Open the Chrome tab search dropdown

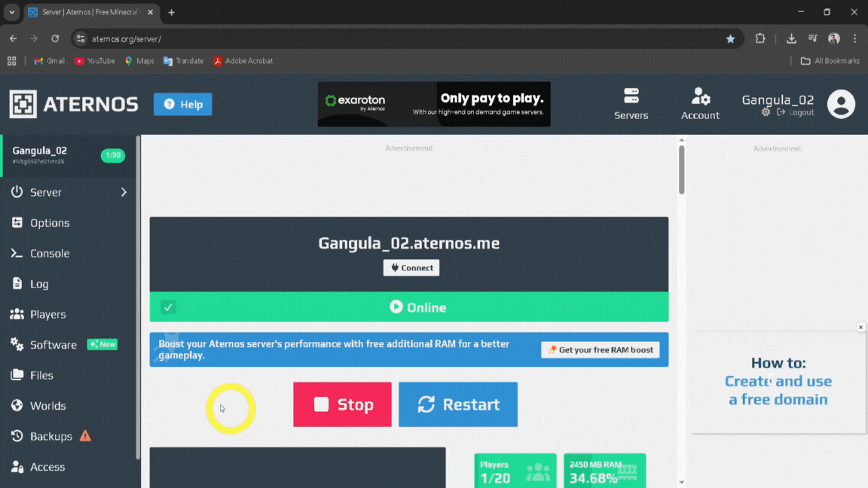[11, 13]
